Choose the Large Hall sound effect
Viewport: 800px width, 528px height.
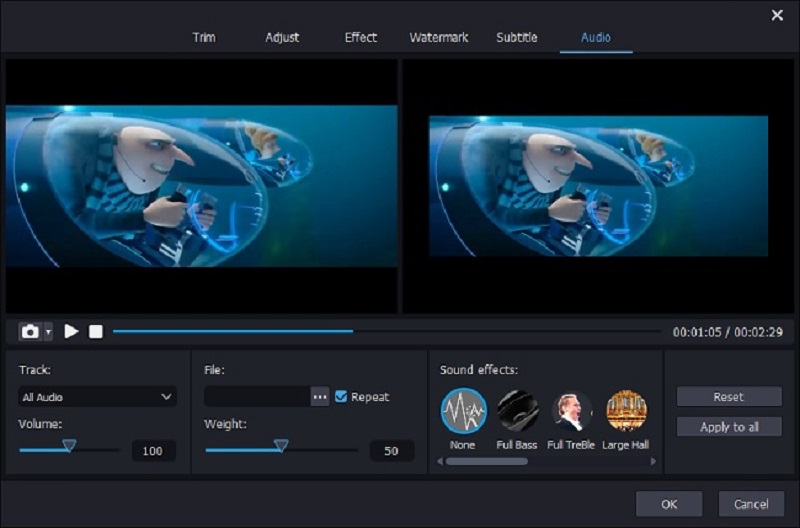coord(626,411)
